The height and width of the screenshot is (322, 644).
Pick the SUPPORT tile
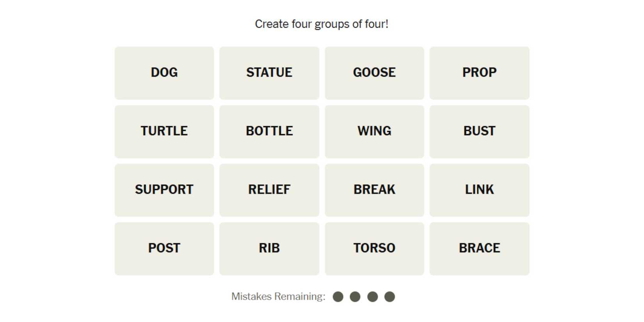pyautogui.click(x=164, y=190)
